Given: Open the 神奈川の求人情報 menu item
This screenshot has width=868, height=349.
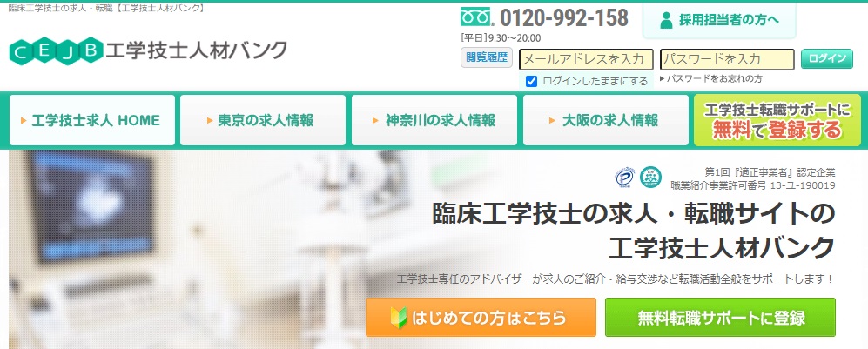Looking at the screenshot, I should (434, 120).
